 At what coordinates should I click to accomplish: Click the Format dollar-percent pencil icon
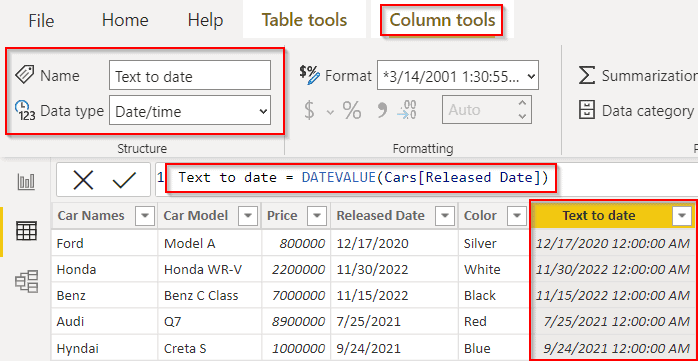pyautogui.click(x=309, y=75)
